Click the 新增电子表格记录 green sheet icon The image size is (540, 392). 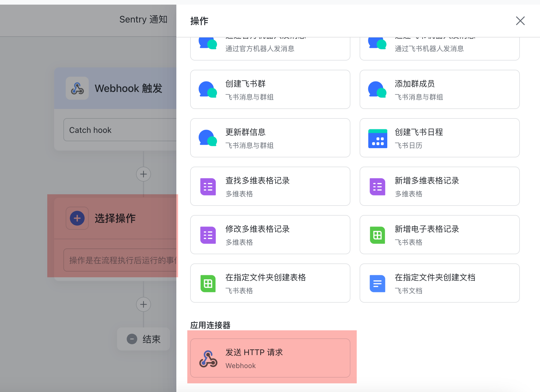click(x=377, y=235)
